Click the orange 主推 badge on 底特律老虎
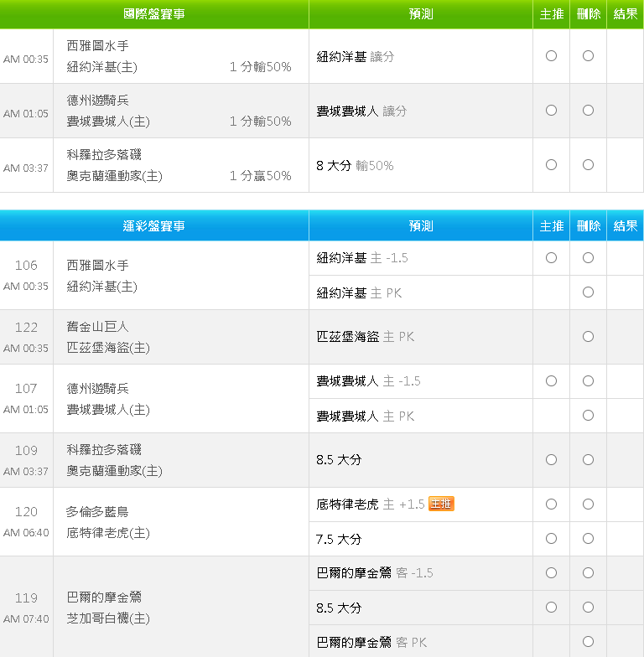The height and width of the screenshot is (657, 644). pyautogui.click(x=441, y=504)
